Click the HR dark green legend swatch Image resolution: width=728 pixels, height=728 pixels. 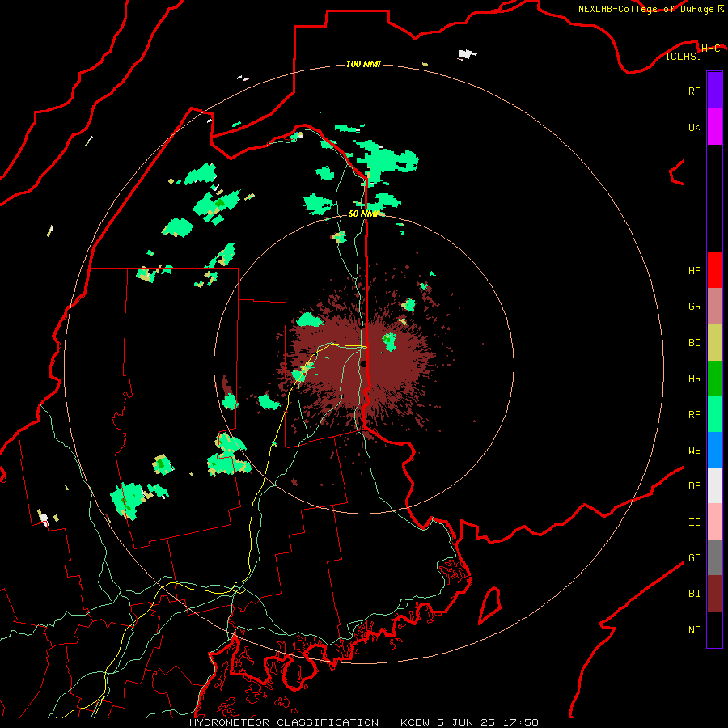click(714, 379)
